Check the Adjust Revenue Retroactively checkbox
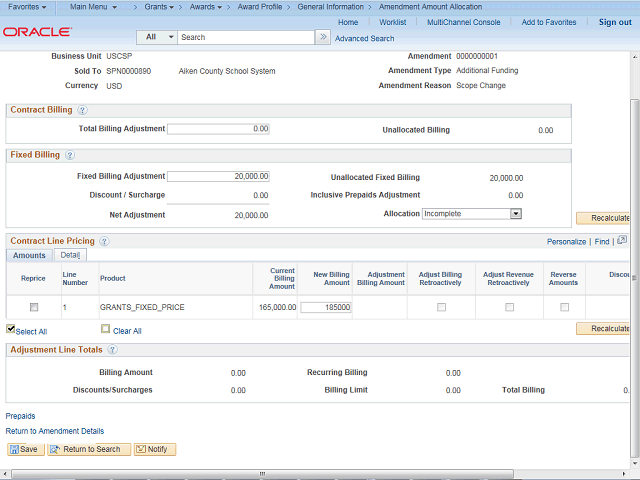This screenshot has height=480, width=640. [509, 307]
